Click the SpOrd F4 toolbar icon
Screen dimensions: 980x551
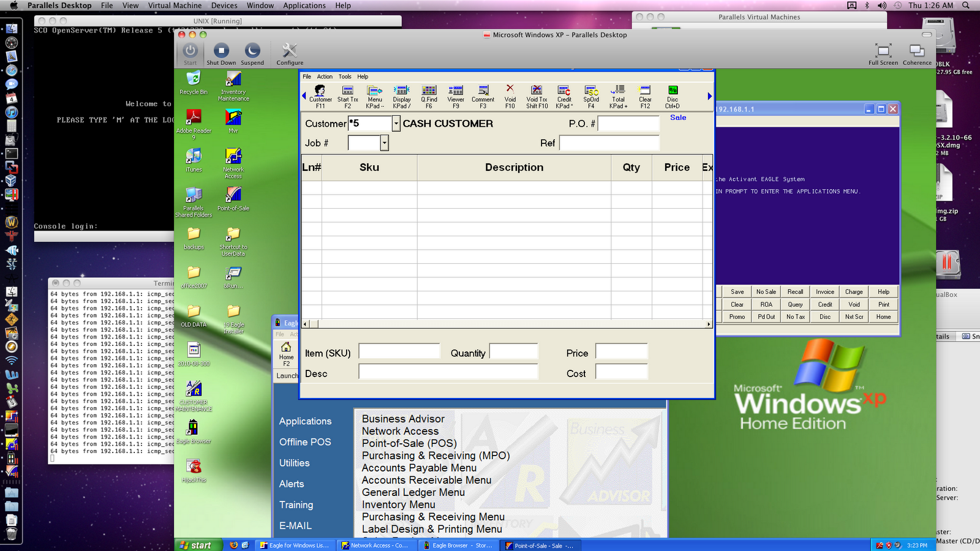point(591,97)
